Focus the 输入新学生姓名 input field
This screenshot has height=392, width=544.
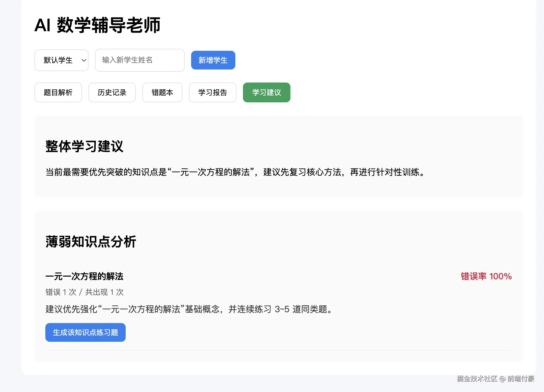140,60
